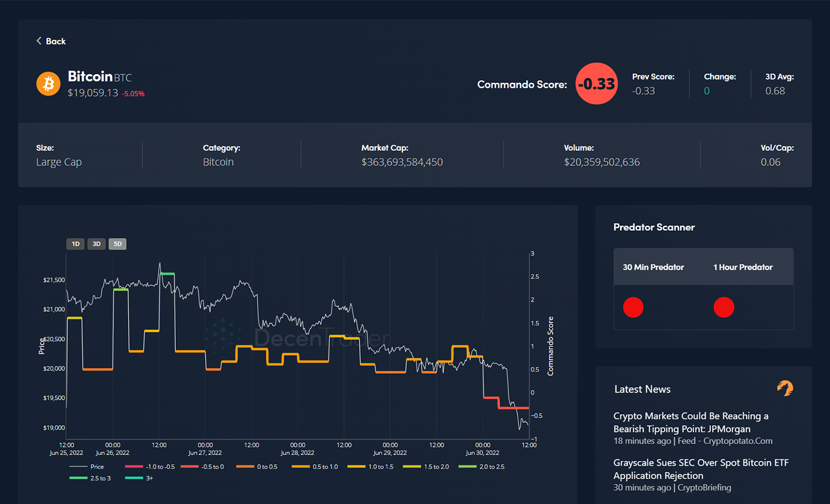Click the 0 to 0.5 legend color line
The image size is (830, 504).
245,467
